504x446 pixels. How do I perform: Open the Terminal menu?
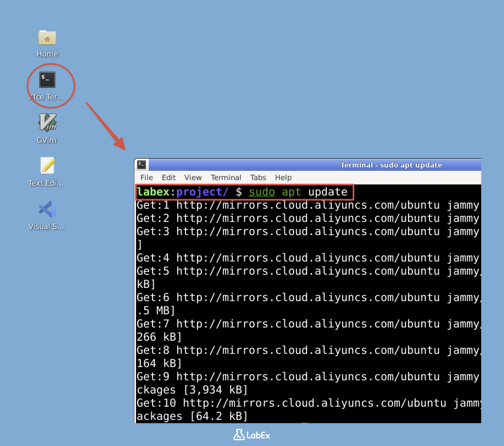226,177
